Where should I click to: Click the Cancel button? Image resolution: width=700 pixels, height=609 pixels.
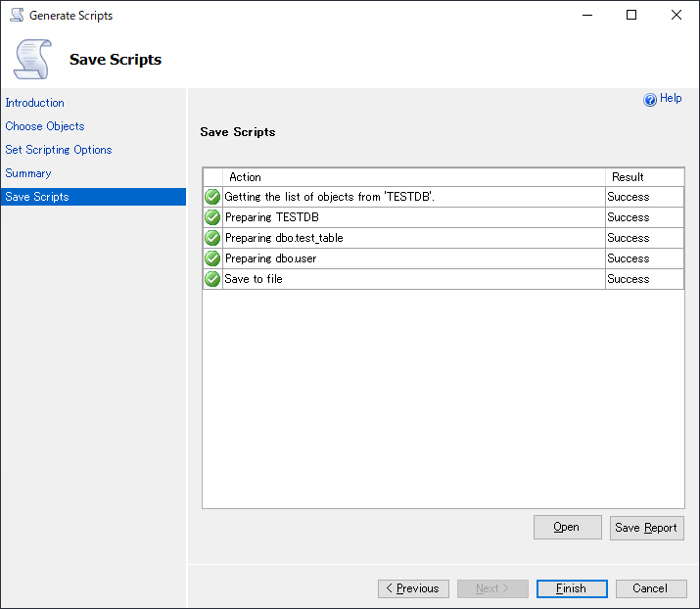coord(650,588)
